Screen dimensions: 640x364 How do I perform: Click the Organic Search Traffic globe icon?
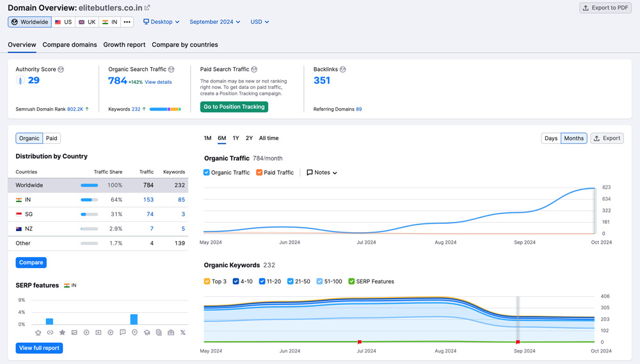click(172, 69)
